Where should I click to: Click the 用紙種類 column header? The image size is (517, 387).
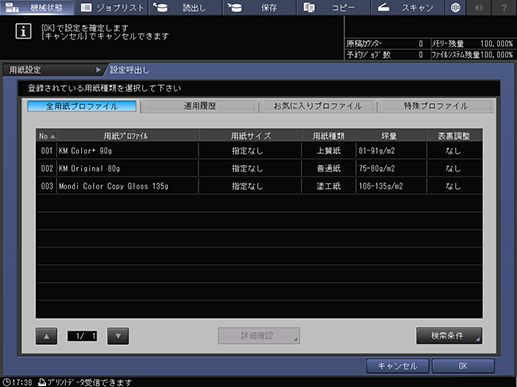tap(329, 136)
